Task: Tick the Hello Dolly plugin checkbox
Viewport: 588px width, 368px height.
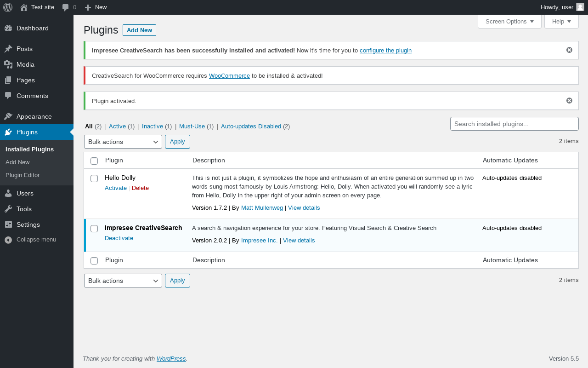Action: pyautogui.click(x=94, y=178)
